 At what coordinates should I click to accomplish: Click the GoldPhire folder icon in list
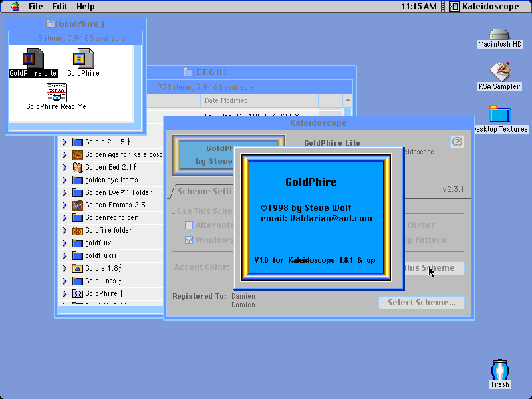pos(78,293)
